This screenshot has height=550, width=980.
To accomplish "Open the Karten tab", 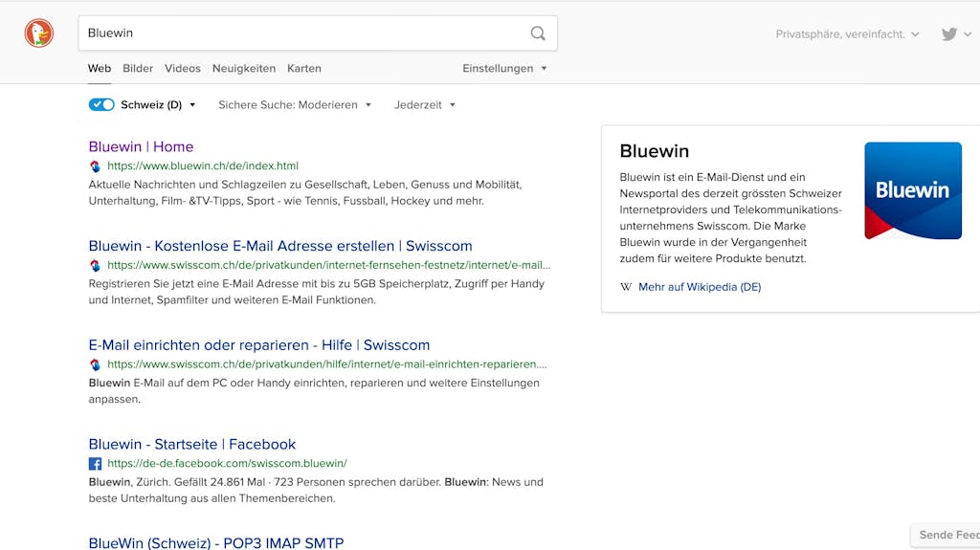I will [303, 68].
